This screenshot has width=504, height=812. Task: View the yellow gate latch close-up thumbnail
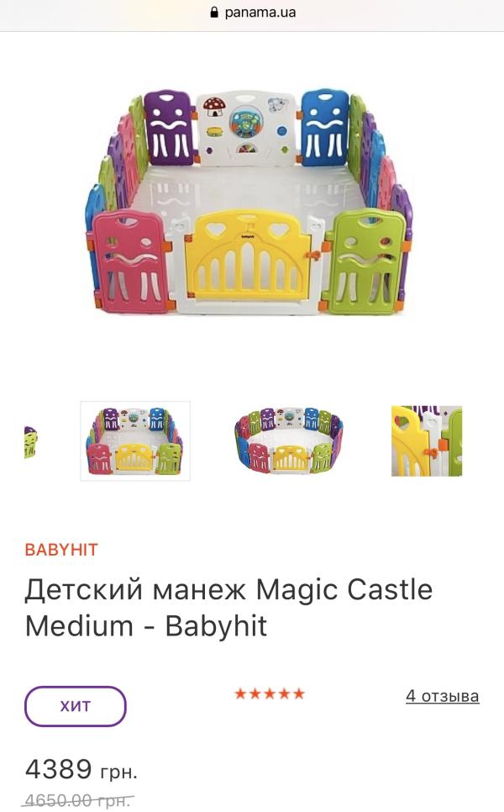pyautogui.click(x=427, y=440)
